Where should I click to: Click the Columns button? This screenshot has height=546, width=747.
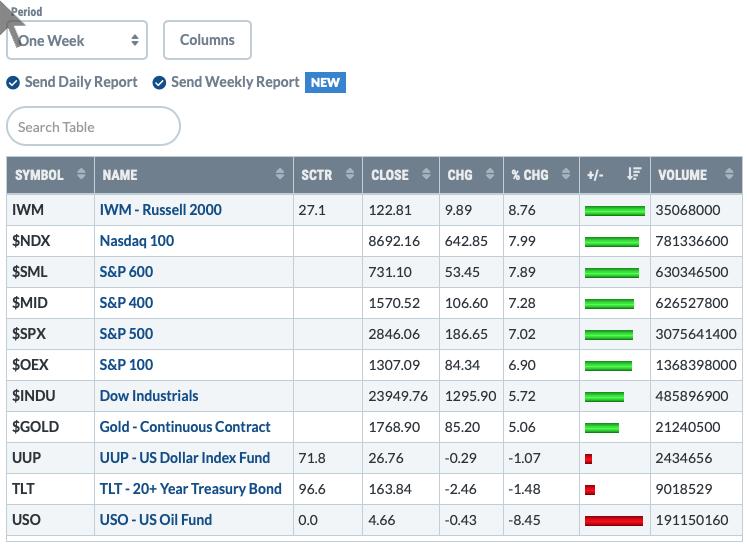coord(207,40)
